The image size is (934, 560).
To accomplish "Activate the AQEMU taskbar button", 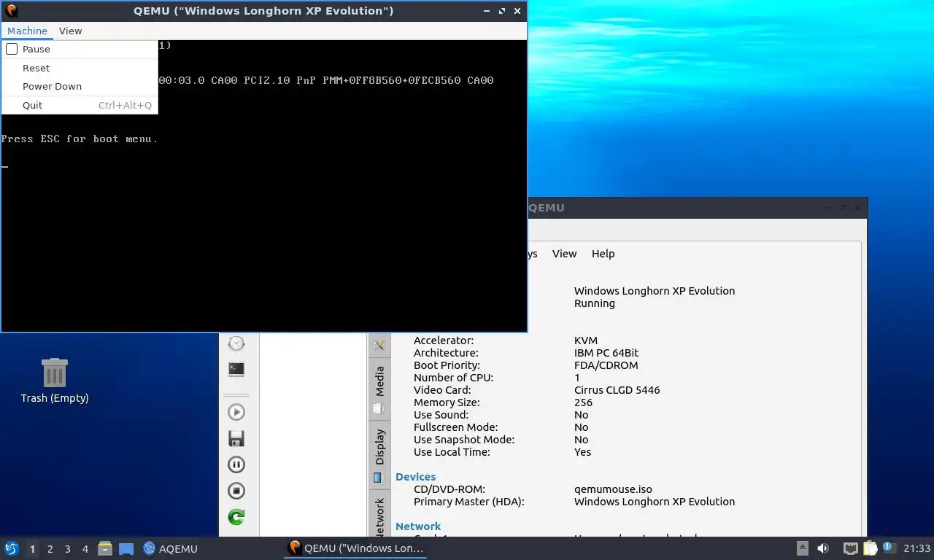I will pyautogui.click(x=171, y=548).
